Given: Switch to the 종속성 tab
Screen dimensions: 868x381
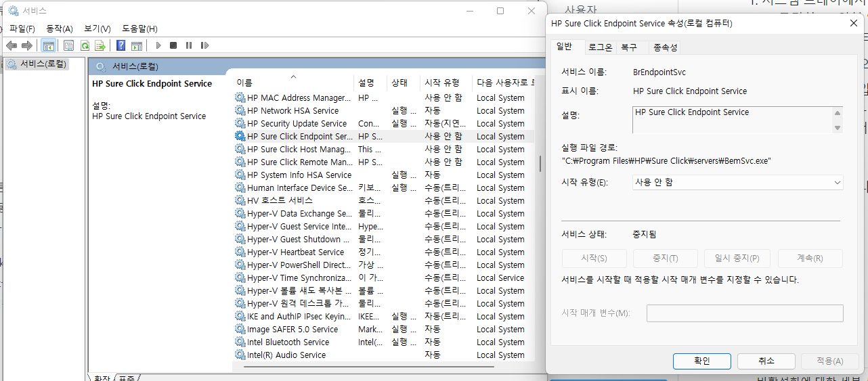Looking at the screenshot, I should pos(665,47).
